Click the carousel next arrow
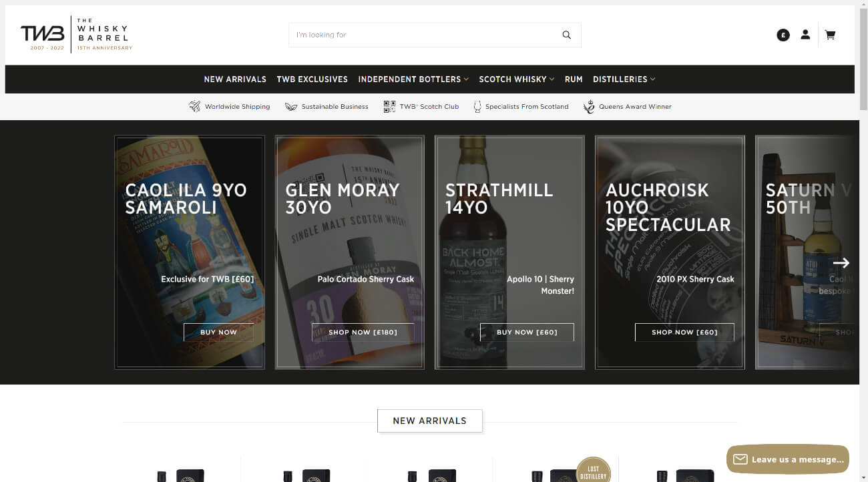 [x=841, y=263]
